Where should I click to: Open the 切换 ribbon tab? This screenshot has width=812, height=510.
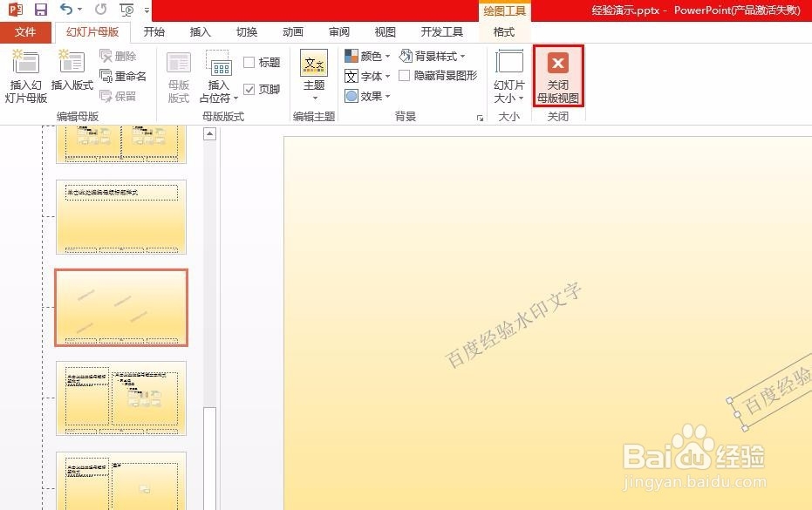tap(247, 32)
